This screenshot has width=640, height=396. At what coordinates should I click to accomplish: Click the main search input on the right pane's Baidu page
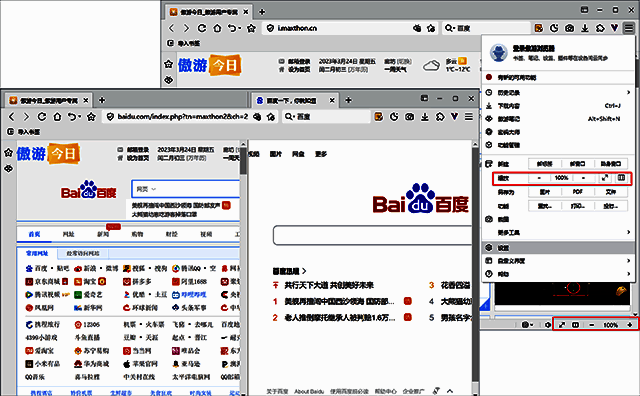pyautogui.click(x=372, y=235)
